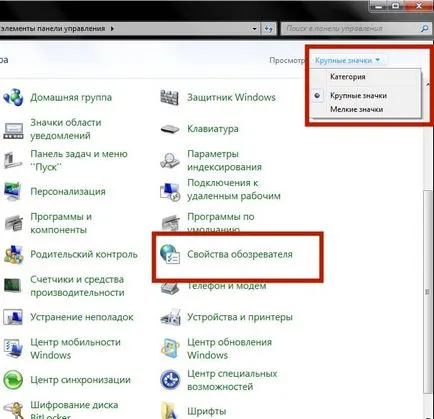Open Шифрование диска BitLocker link
Image resolution: width=434 pixels, height=419 pixels.
tap(74, 410)
